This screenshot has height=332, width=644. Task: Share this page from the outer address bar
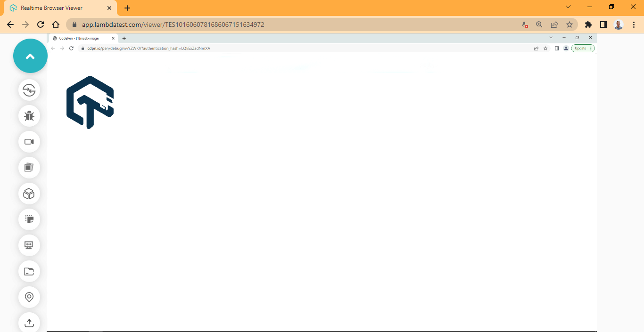point(554,24)
